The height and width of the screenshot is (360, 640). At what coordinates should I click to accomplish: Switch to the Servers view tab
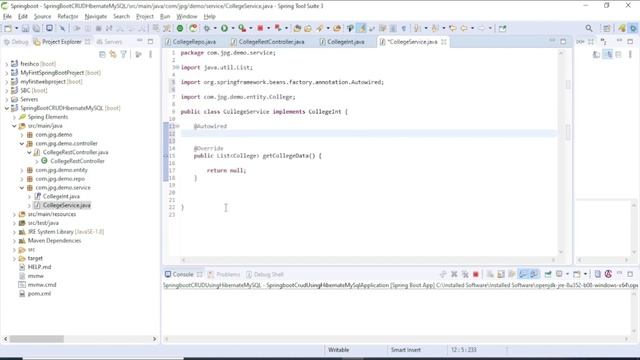[x=109, y=42]
